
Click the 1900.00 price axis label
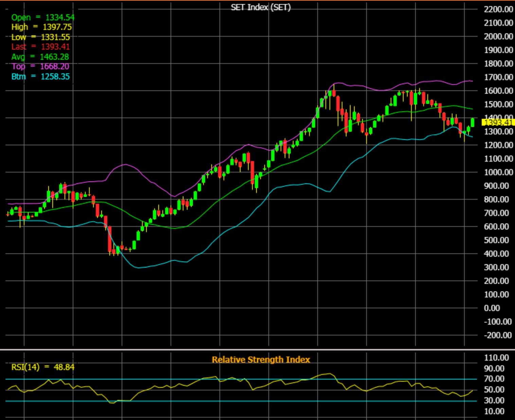coord(498,50)
